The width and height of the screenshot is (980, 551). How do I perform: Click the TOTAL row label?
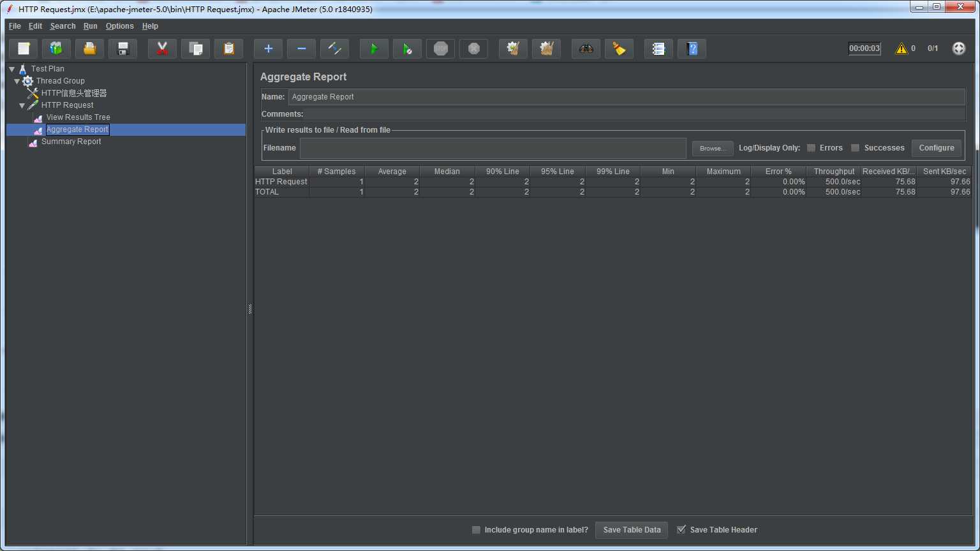(x=267, y=192)
